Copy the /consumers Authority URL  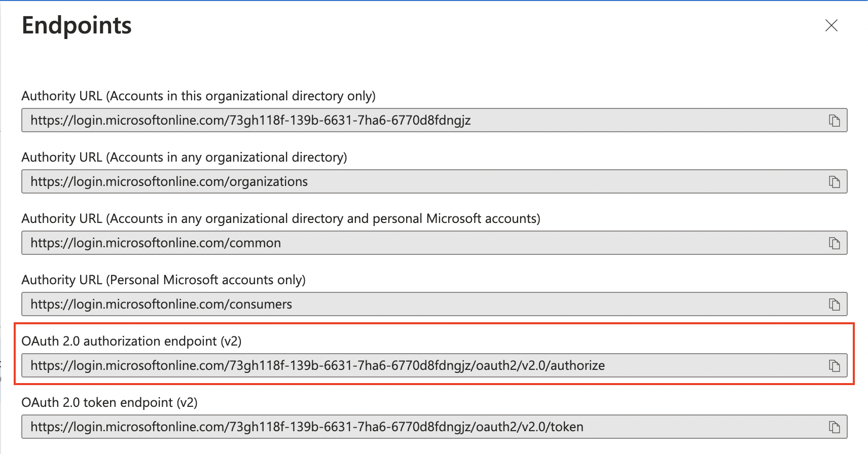(834, 305)
